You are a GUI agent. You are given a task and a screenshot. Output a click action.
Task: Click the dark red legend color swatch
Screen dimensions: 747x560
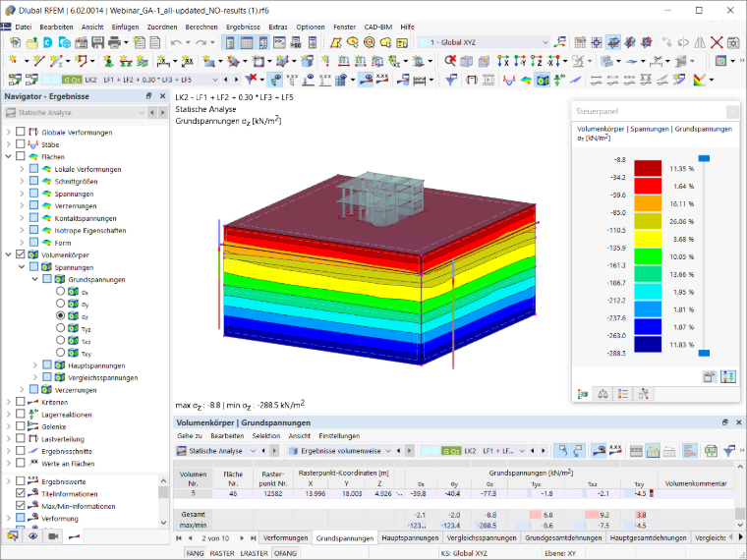click(648, 168)
